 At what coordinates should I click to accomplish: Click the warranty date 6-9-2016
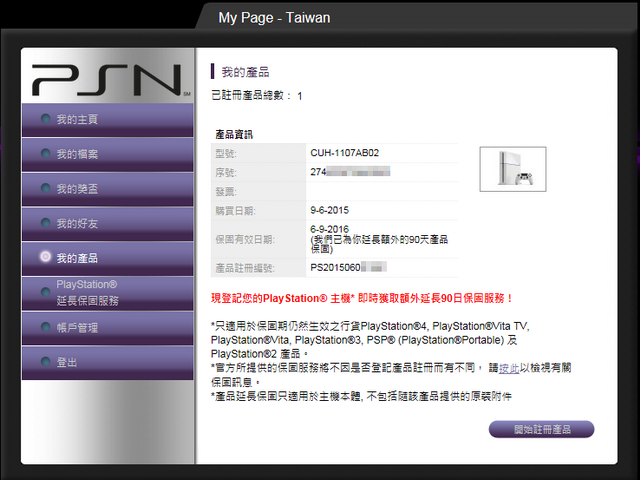pyautogui.click(x=329, y=229)
